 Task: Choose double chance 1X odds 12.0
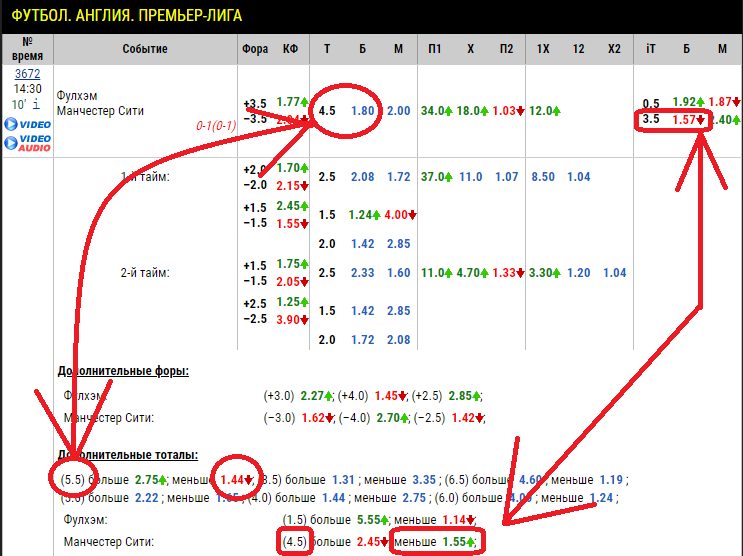click(x=544, y=110)
